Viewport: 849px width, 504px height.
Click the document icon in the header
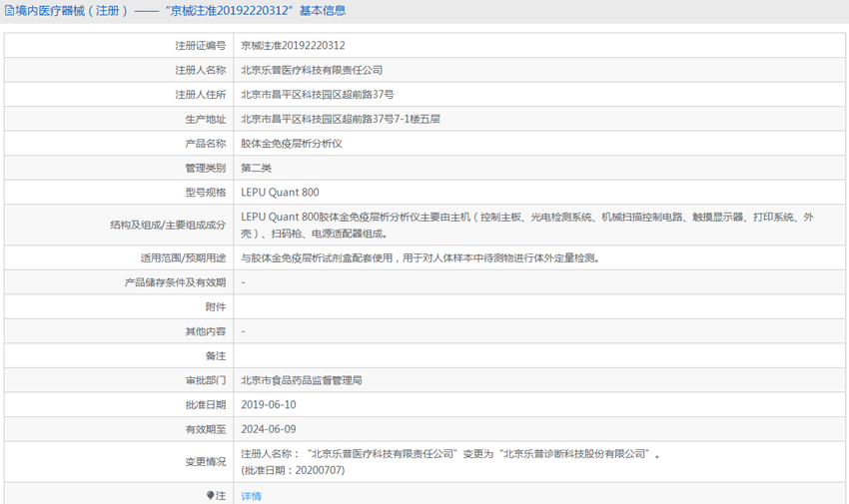tap(9, 11)
